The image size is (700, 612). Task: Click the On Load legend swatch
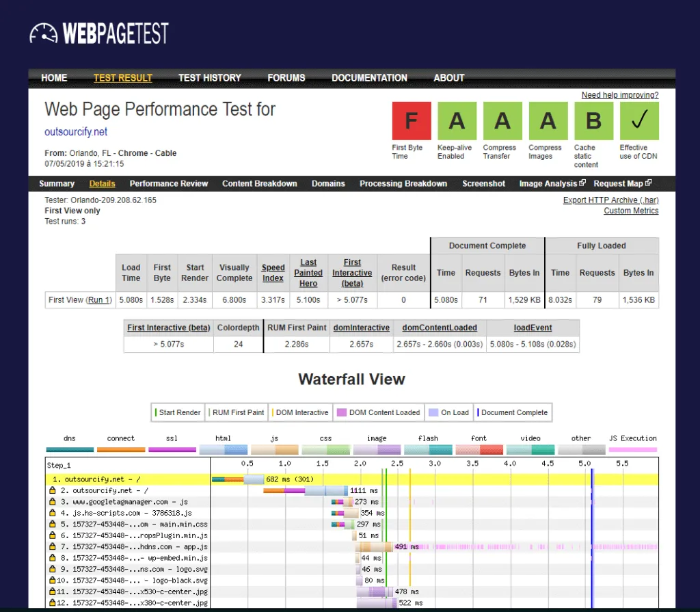point(433,412)
